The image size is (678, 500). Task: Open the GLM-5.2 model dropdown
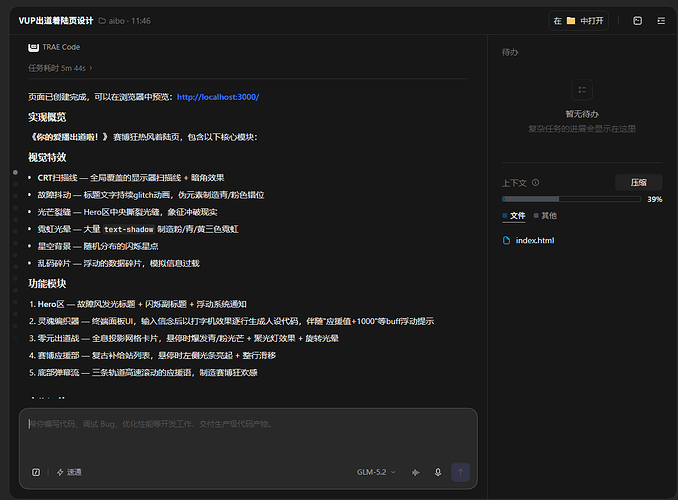tap(376, 472)
